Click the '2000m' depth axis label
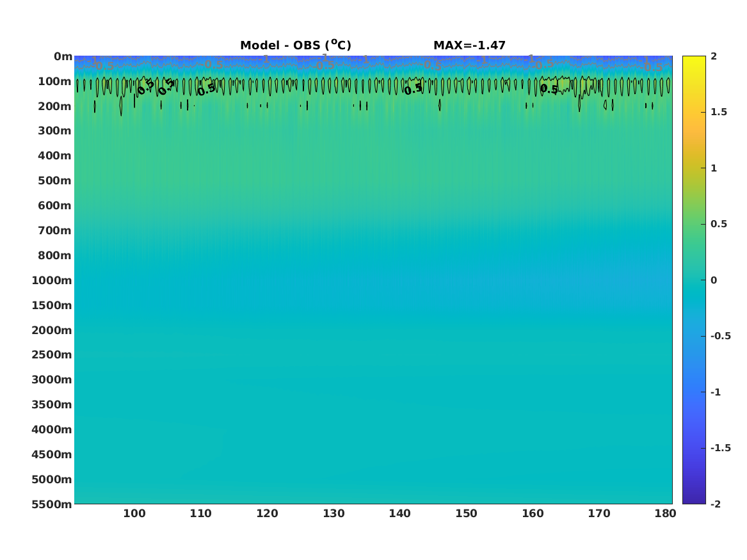 click(52, 330)
